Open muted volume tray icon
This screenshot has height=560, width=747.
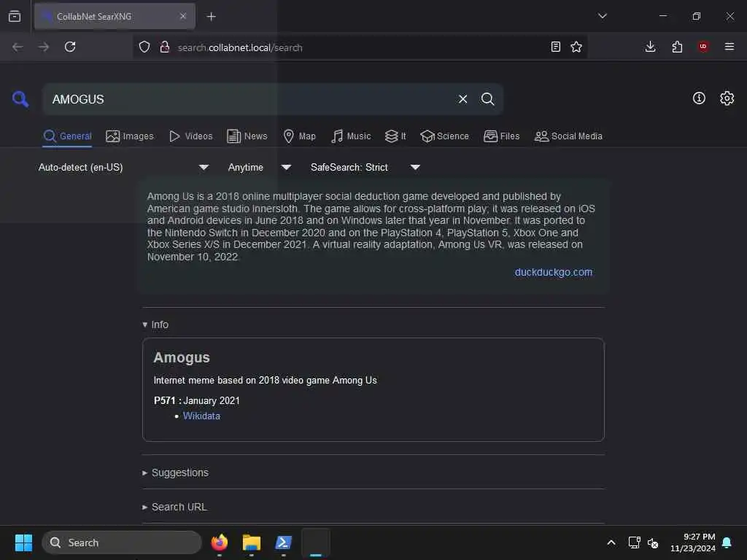point(653,542)
